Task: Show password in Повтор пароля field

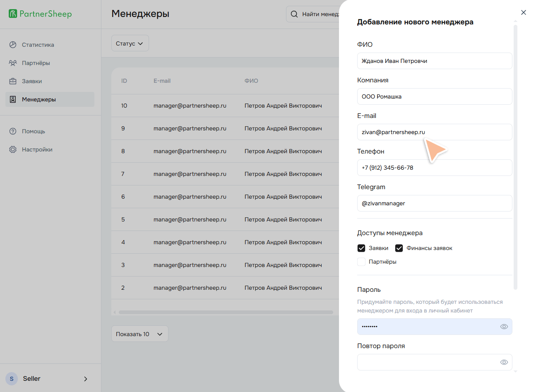Action: pyautogui.click(x=504, y=362)
